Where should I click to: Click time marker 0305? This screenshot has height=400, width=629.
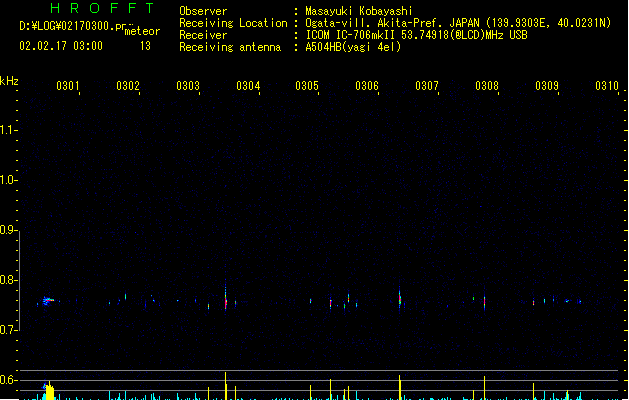click(307, 86)
